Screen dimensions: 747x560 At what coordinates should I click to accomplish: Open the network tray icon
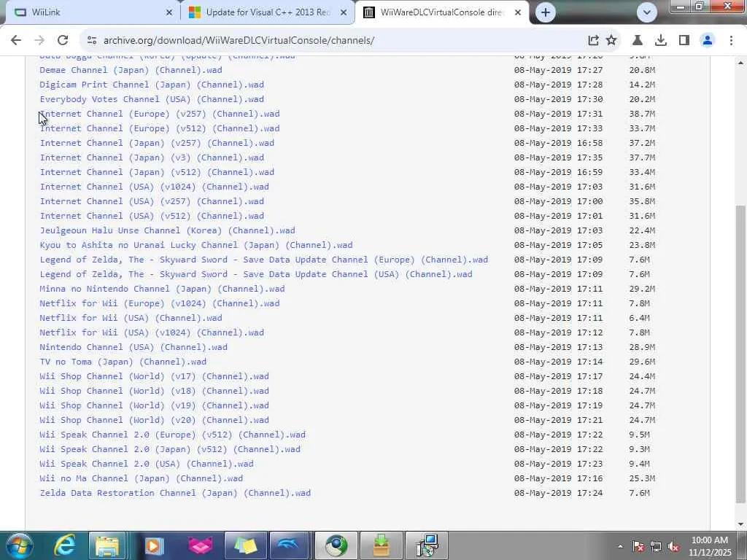656,547
